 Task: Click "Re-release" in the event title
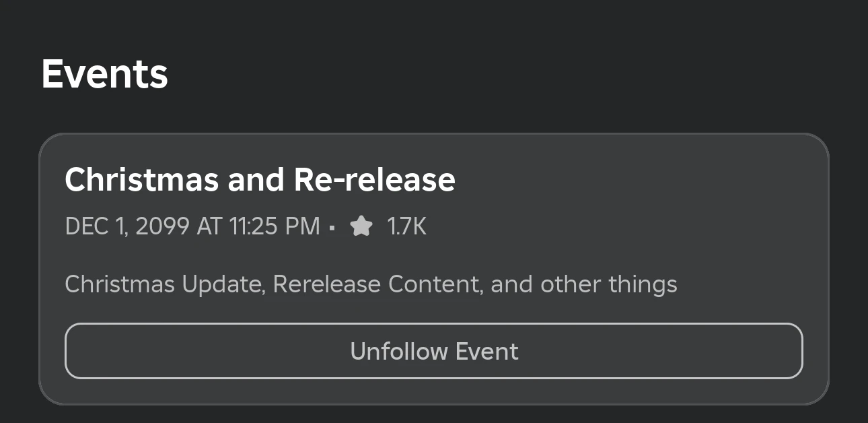(x=375, y=180)
